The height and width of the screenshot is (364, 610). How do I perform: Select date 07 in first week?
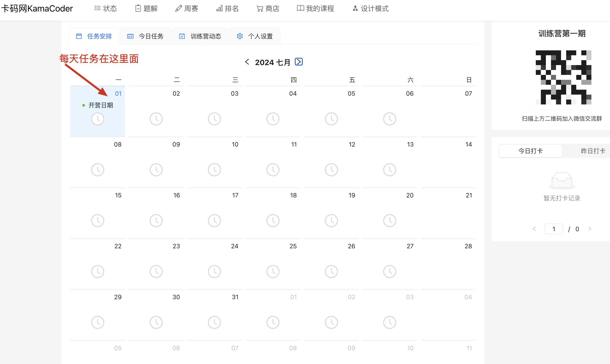coord(469,93)
